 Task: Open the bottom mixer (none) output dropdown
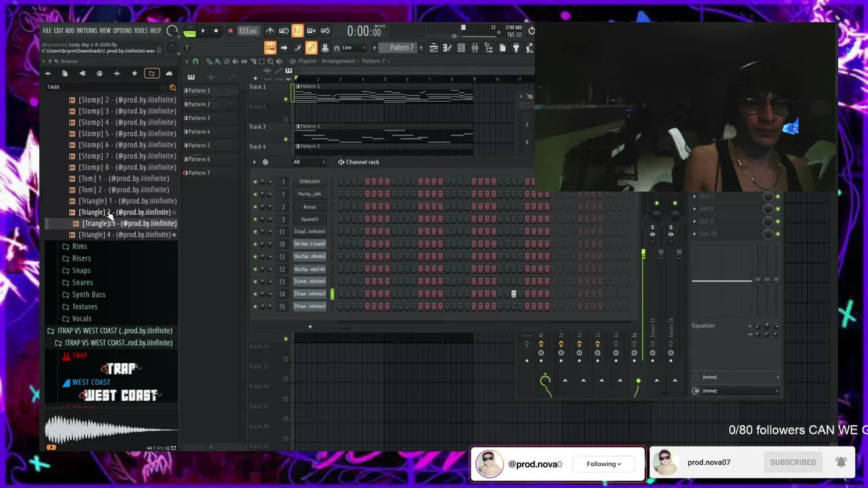pos(736,390)
